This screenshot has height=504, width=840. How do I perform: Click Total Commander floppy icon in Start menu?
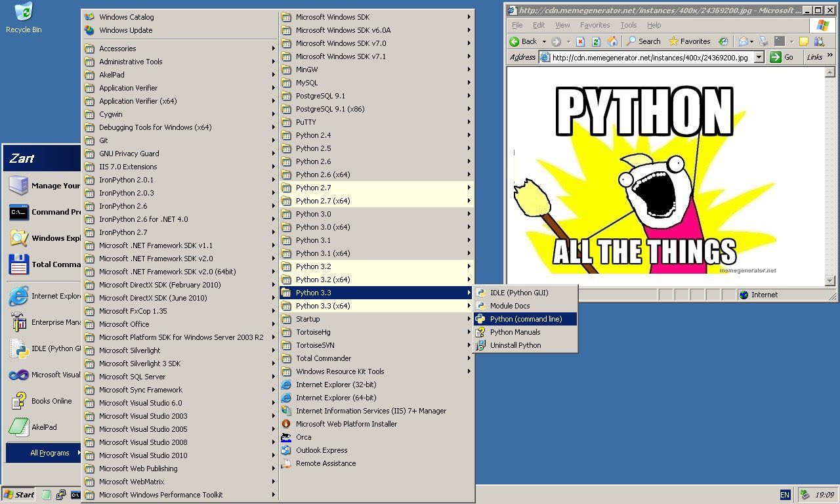click(18, 264)
